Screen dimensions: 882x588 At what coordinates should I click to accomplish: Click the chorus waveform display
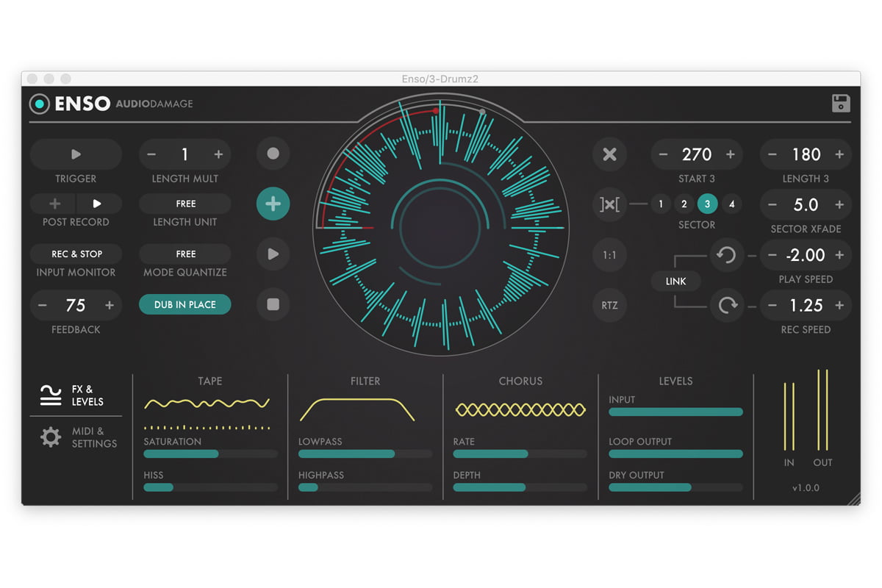point(520,409)
